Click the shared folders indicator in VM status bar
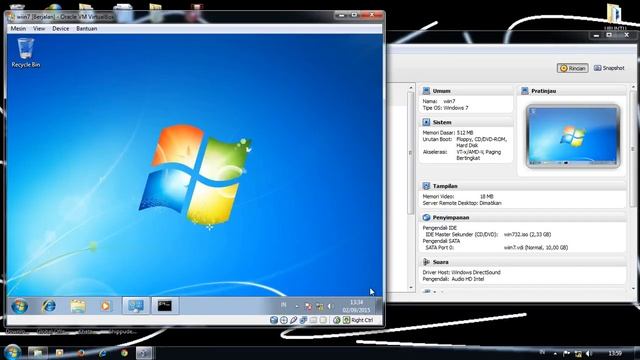The width and height of the screenshot is (640, 360). click(313, 320)
